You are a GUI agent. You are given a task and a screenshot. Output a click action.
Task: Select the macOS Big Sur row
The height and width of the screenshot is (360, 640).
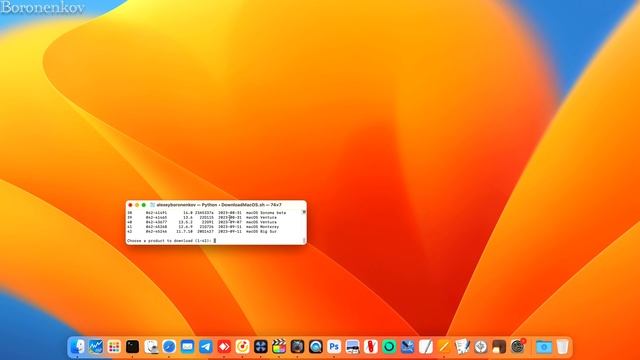click(202, 231)
